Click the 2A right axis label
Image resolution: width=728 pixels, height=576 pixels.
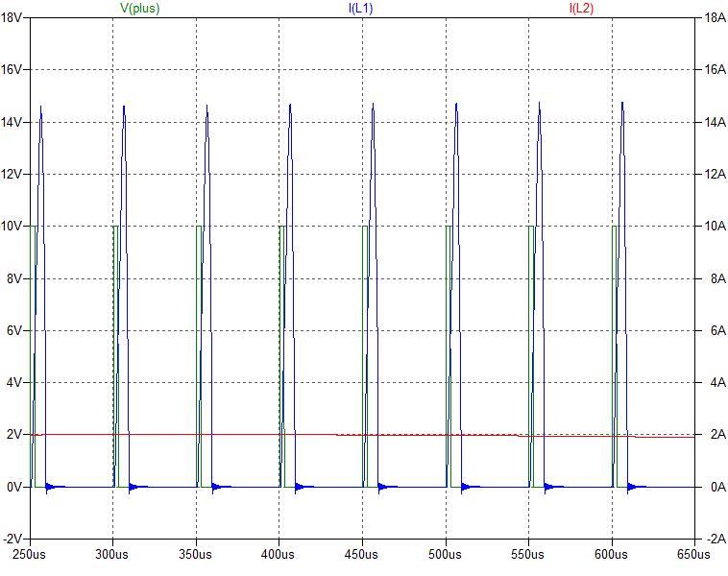coord(718,435)
